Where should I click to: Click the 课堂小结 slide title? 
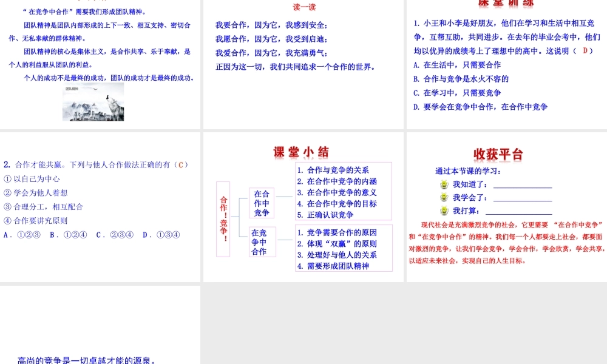tap(301, 152)
